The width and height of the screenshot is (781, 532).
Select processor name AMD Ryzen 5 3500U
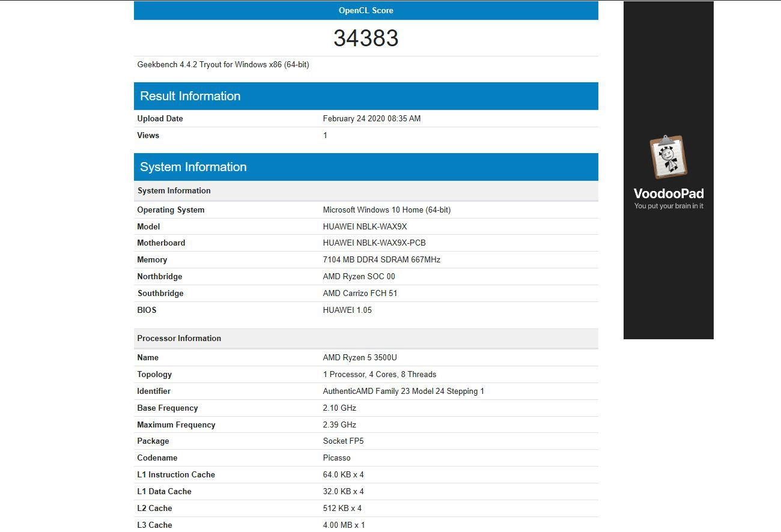coord(360,357)
